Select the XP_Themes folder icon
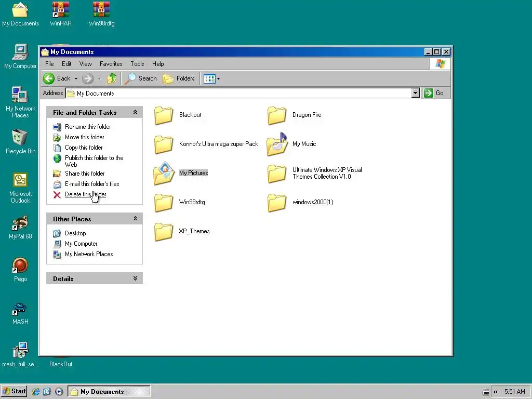Viewport: 532px width, 399px height. point(164,231)
